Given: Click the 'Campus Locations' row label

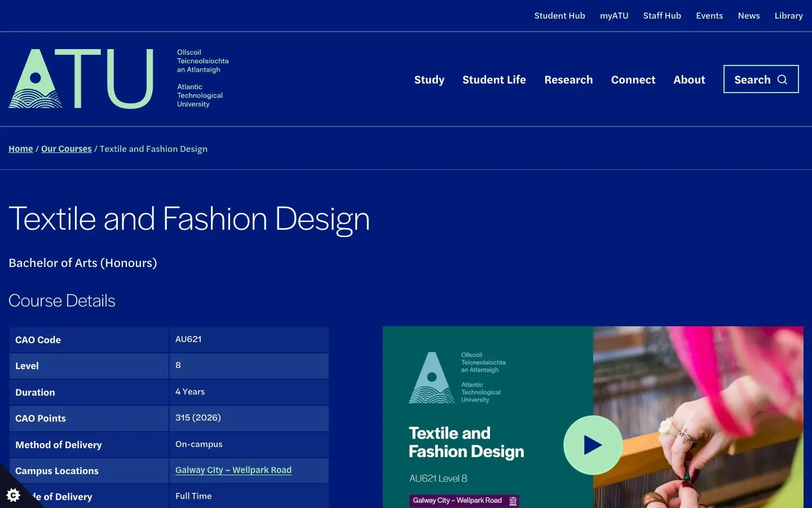Looking at the screenshot, I should 57,471.
